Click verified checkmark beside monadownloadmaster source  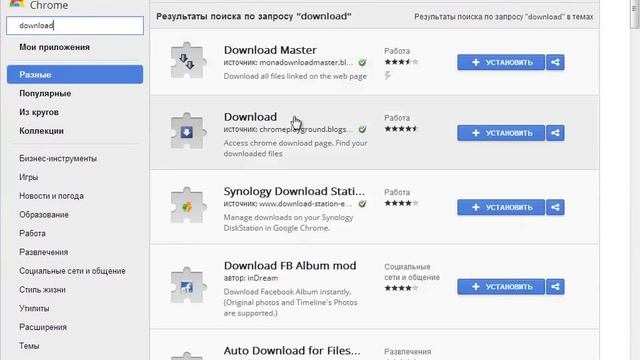point(362,62)
